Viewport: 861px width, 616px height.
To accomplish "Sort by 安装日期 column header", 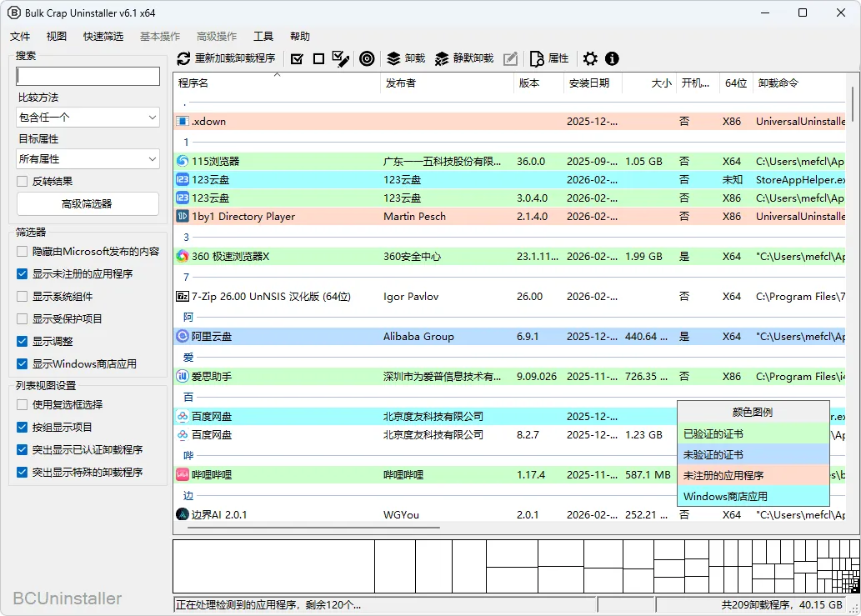I will click(593, 83).
